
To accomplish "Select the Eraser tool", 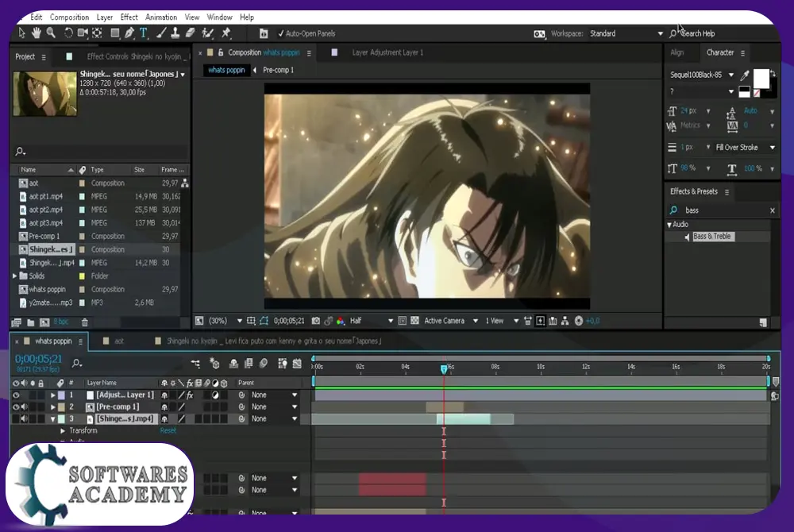I will (191, 33).
